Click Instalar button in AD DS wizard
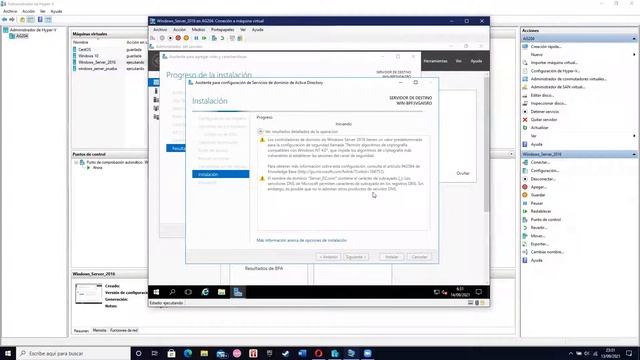This screenshot has width=640, height=360. point(392,257)
